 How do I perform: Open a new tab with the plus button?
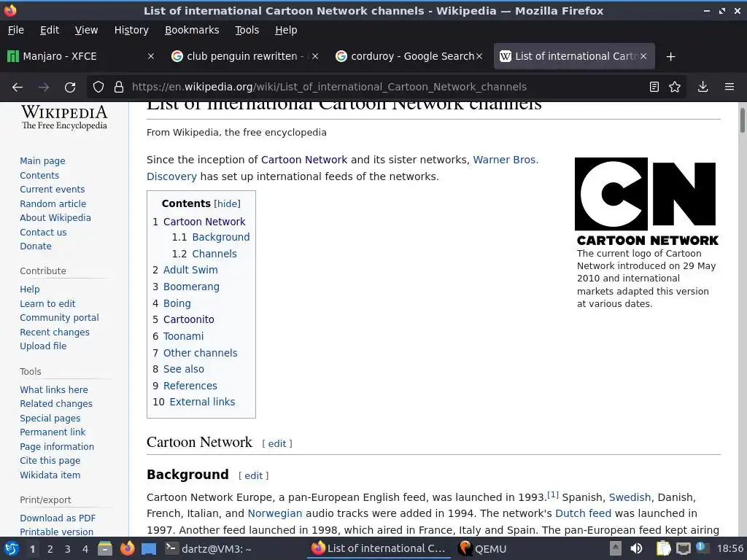[x=671, y=57]
